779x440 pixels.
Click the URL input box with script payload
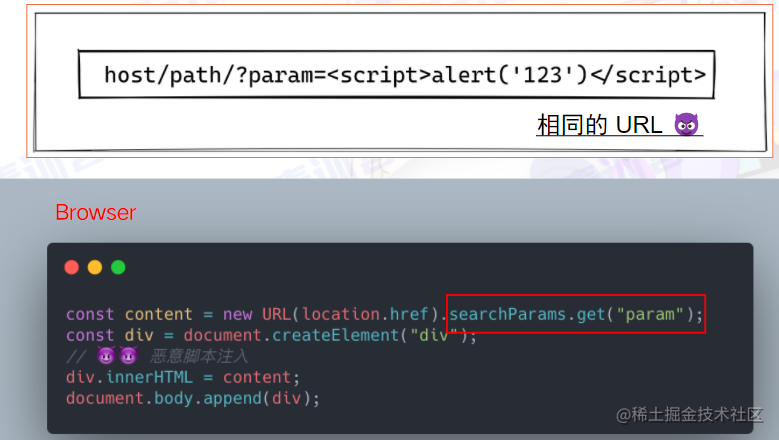(396, 74)
